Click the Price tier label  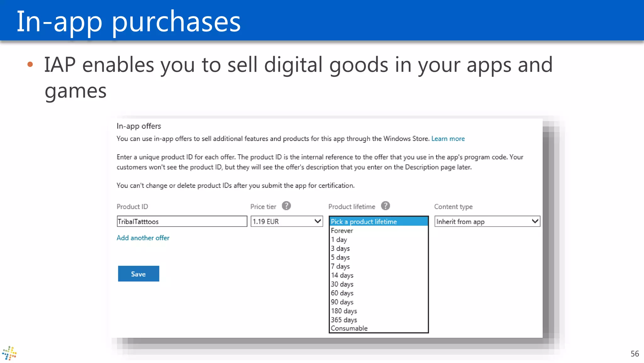tap(263, 207)
